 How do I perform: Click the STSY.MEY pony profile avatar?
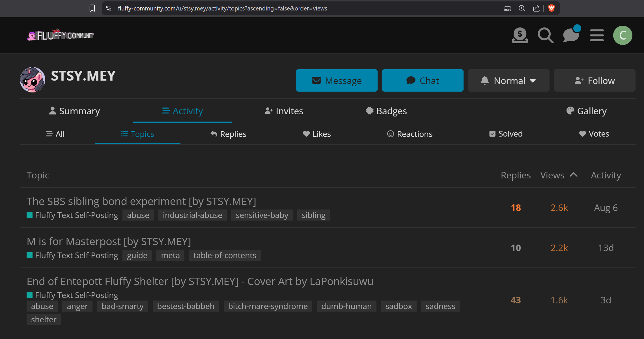pos(33,80)
